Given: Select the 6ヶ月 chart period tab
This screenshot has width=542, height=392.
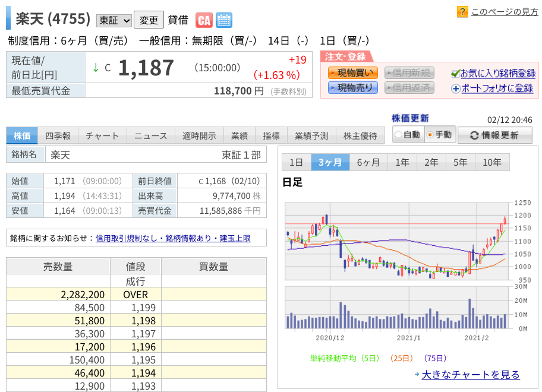Looking at the screenshot, I should pyautogui.click(x=368, y=162).
